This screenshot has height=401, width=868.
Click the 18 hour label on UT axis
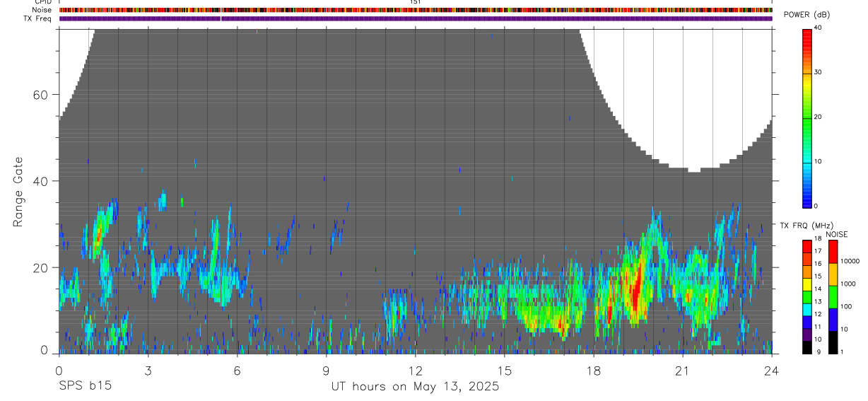coord(594,370)
